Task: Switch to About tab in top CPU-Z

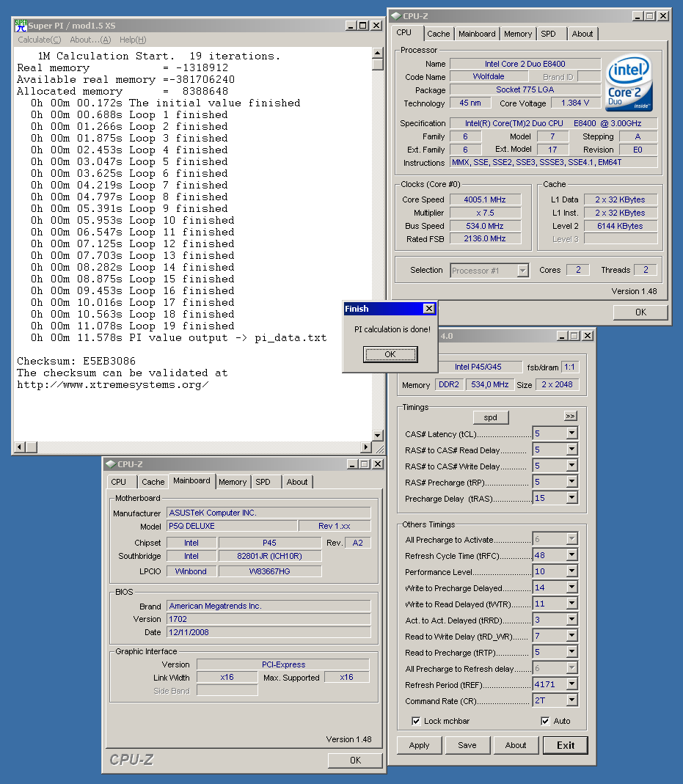Action: click(582, 34)
